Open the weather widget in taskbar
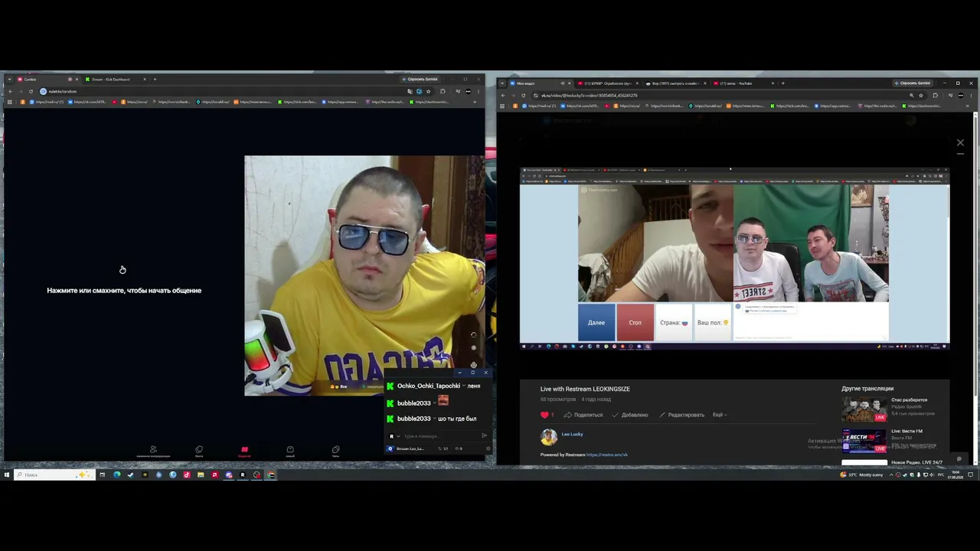The image size is (980, 551). pos(861,474)
